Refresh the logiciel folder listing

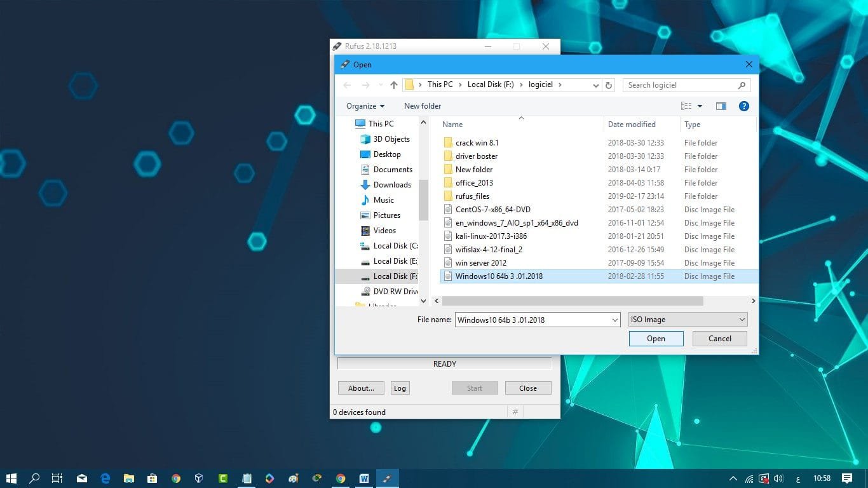tap(609, 85)
